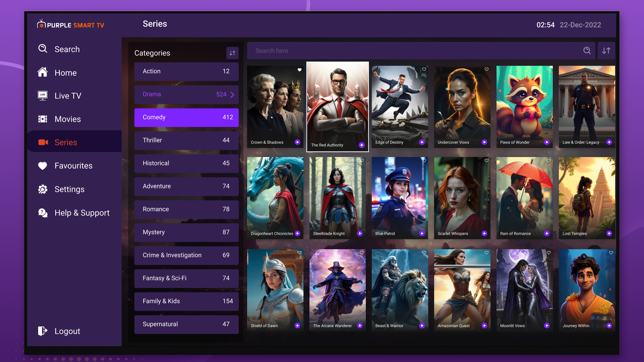Image resolution: width=644 pixels, height=362 pixels.
Task: Open Settings from sidebar
Action: tap(69, 189)
